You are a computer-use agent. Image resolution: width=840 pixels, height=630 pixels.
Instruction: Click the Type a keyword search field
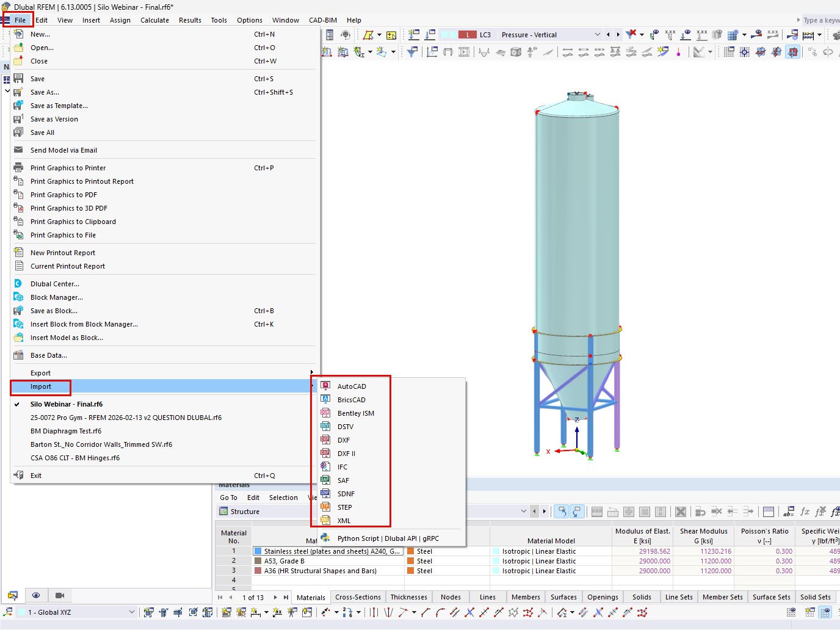822,20
